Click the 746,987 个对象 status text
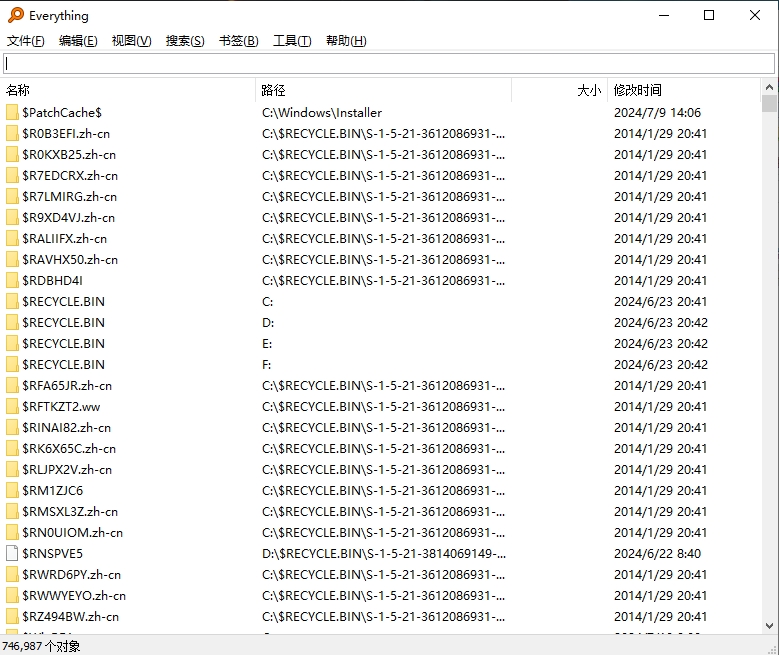Image resolution: width=779 pixels, height=655 pixels. tap(41, 646)
